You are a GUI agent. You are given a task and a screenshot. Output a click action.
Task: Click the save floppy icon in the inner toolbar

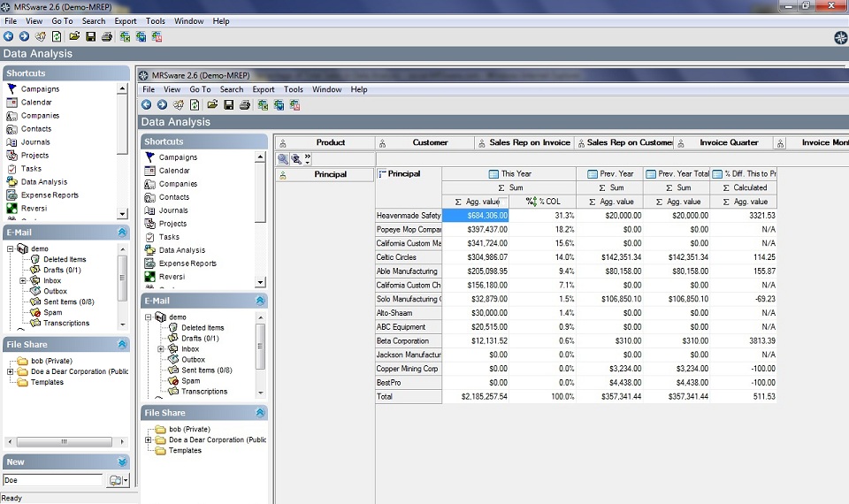[x=228, y=104]
